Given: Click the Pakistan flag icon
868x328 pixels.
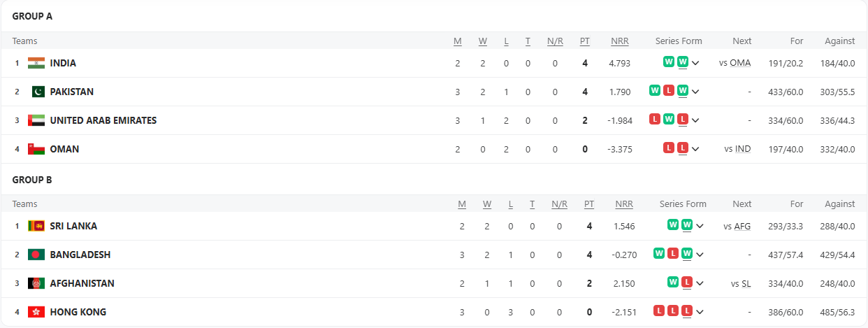Looking at the screenshot, I should pos(38,92).
